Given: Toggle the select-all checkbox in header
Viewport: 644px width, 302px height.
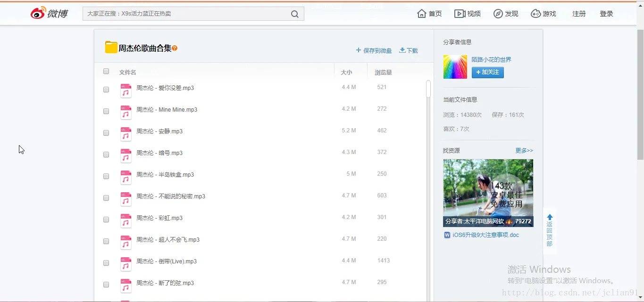Looking at the screenshot, I should (106, 71).
